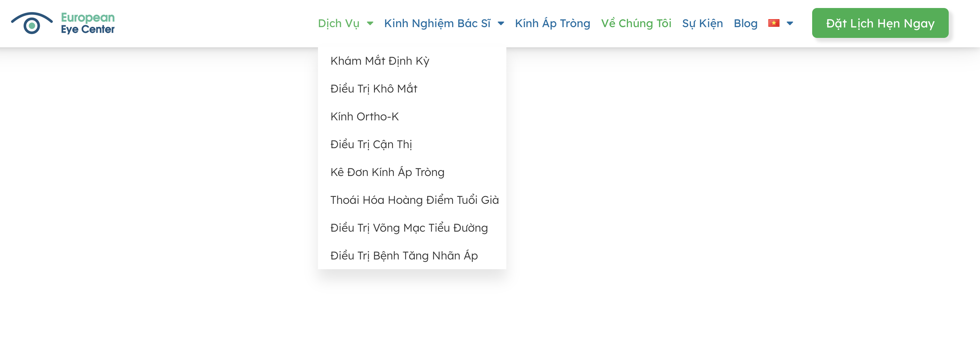Click the Dịch Vụ menu label
Viewport: 980px width, 361px height.
pyautogui.click(x=338, y=24)
